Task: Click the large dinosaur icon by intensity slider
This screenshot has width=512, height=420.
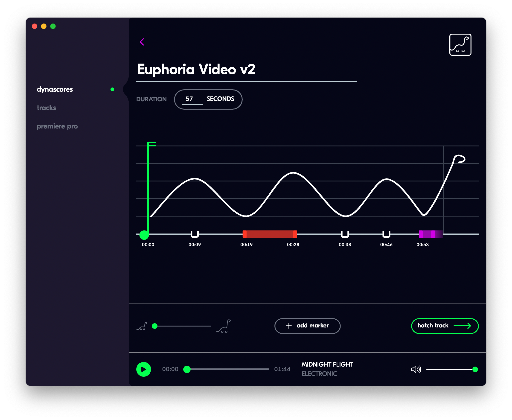Action: coord(224,326)
